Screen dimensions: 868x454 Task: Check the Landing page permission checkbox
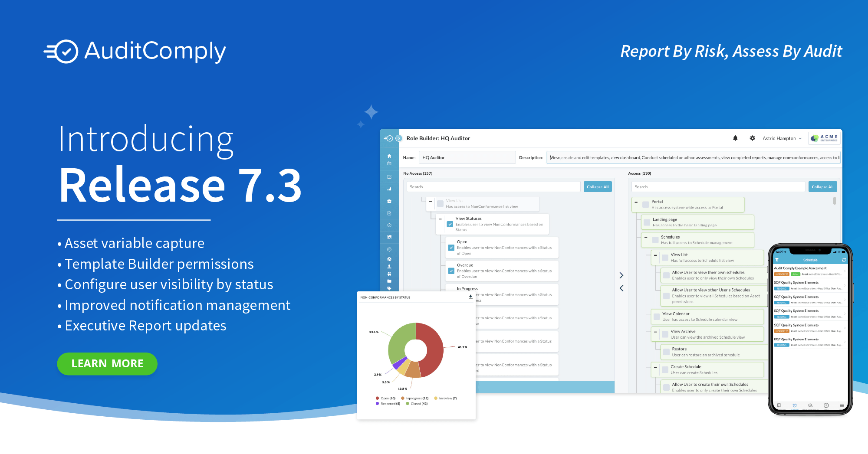pos(647,222)
